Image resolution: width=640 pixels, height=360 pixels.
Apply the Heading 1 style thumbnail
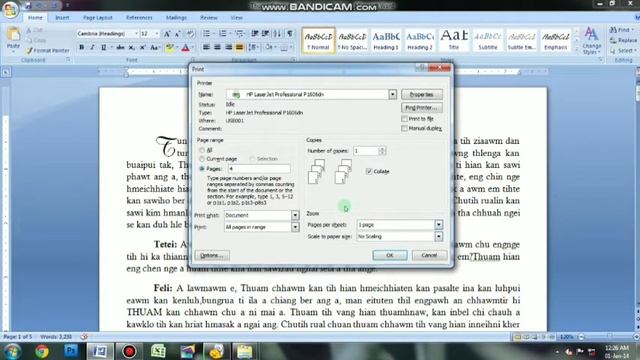point(385,40)
